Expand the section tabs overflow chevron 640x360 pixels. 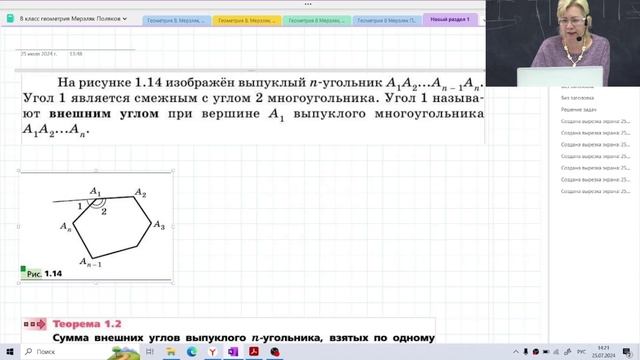484,20
